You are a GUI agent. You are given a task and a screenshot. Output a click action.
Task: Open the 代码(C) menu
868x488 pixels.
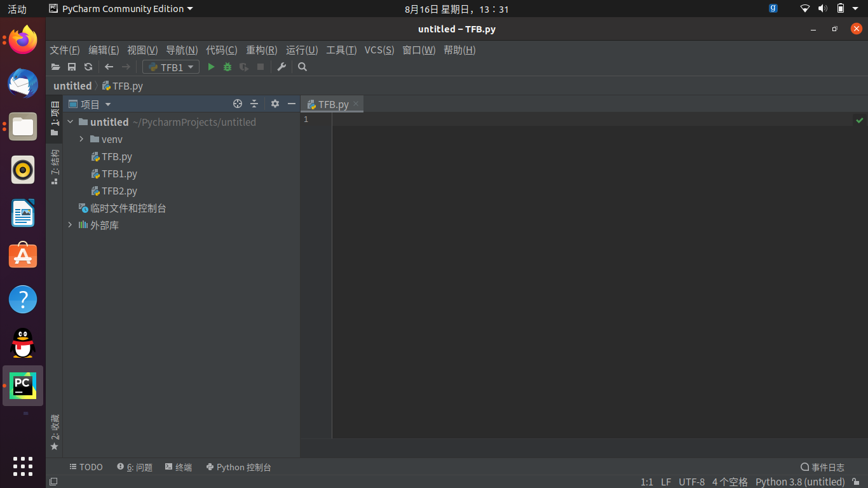222,50
